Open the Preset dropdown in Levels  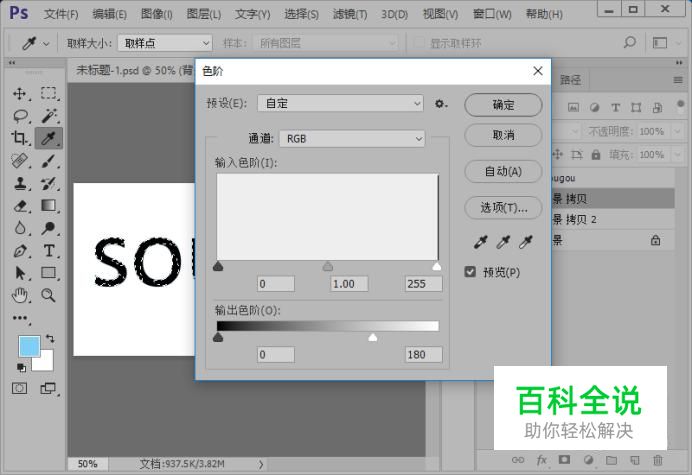click(340, 104)
